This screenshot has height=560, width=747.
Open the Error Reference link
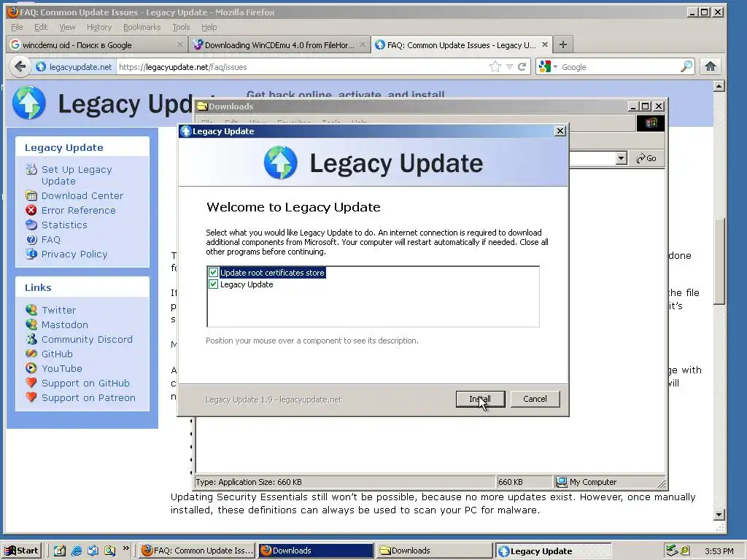click(x=79, y=211)
